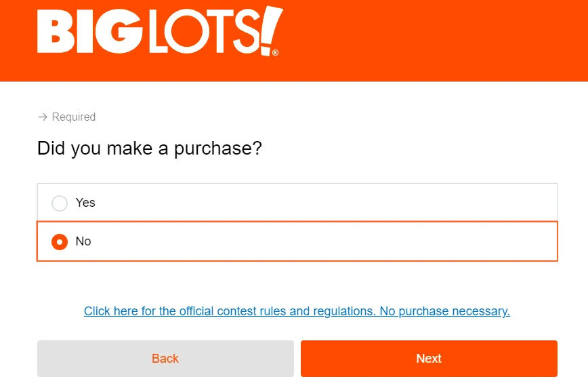Click the Big Lots logo
The image size is (588, 379).
click(160, 31)
